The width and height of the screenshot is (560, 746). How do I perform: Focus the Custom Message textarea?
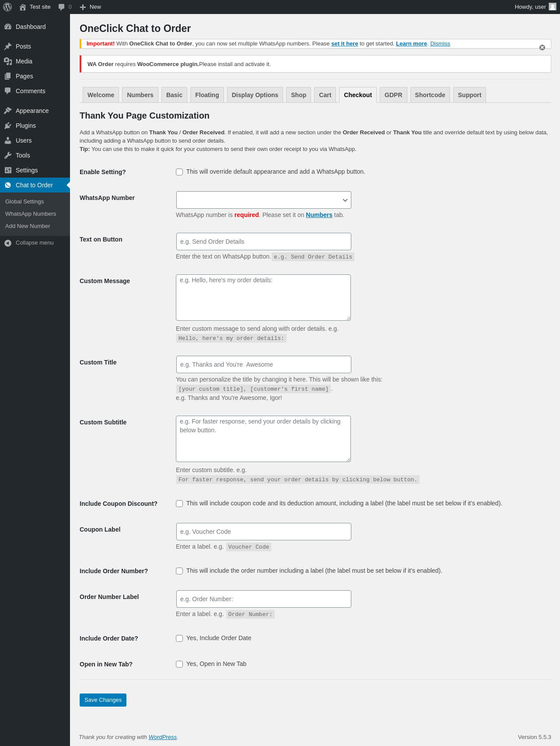(x=263, y=298)
